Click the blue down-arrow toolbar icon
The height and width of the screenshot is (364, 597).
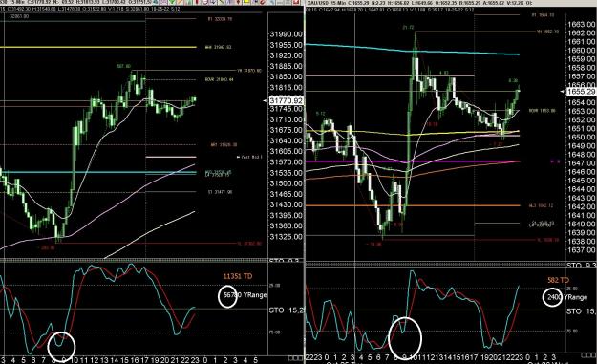[x=214, y=2]
